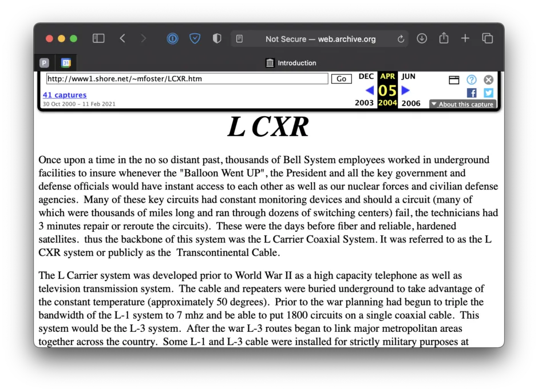Toggle the Safari sidebar
This screenshot has height=392, width=538.
pyautogui.click(x=98, y=38)
